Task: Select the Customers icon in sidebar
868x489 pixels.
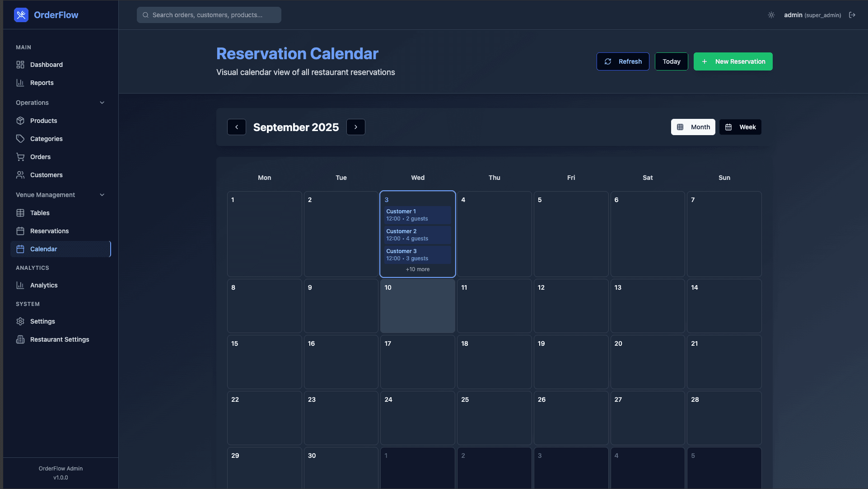Action: 21,175
